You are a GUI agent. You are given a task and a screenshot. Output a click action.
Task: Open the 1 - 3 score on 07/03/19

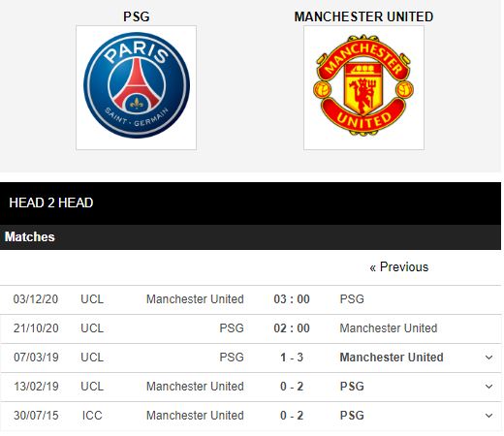click(x=292, y=358)
